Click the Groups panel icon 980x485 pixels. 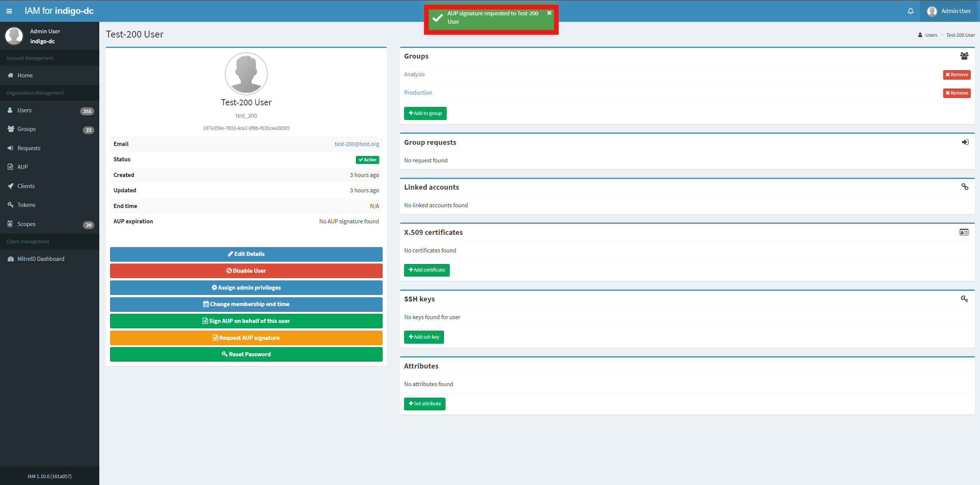click(x=964, y=56)
